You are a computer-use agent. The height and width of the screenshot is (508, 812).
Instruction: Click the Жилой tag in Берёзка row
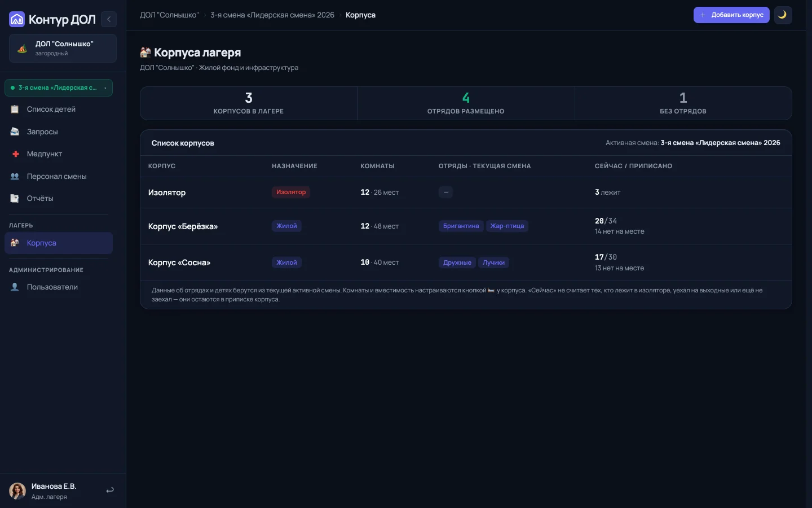point(286,226)
